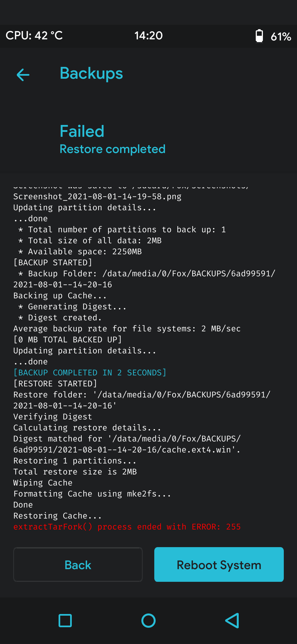Tap the Backups page title
The height and width of the screenshot is (644, 297).
point(91,73)
